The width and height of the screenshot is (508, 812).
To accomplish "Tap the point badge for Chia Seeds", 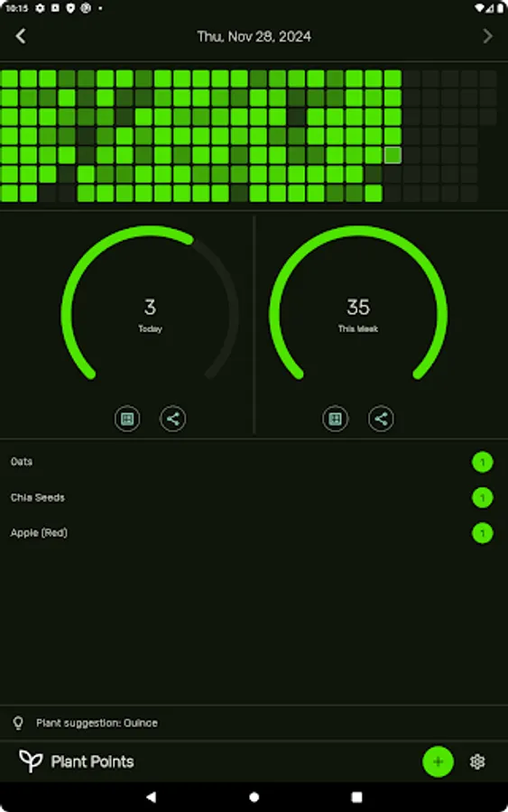I will [483, 498].
